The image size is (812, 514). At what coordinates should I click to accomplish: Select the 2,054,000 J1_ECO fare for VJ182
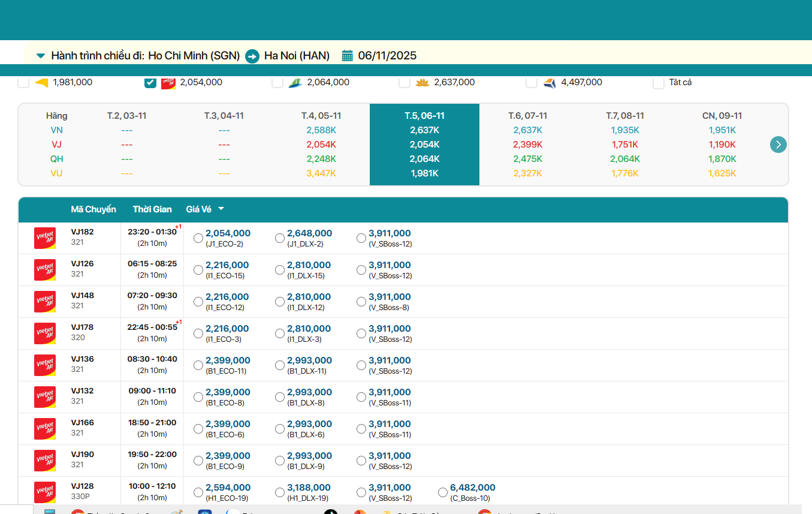point(198,238)
